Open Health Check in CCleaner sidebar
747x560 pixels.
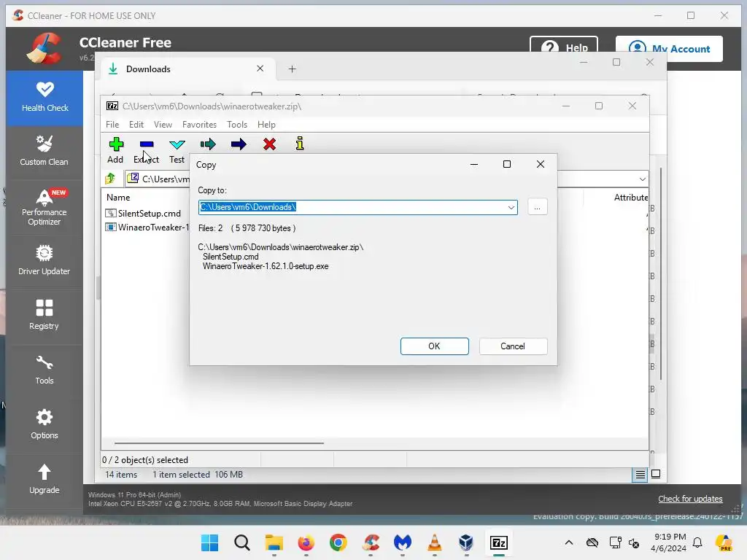(x=44, y=97)
